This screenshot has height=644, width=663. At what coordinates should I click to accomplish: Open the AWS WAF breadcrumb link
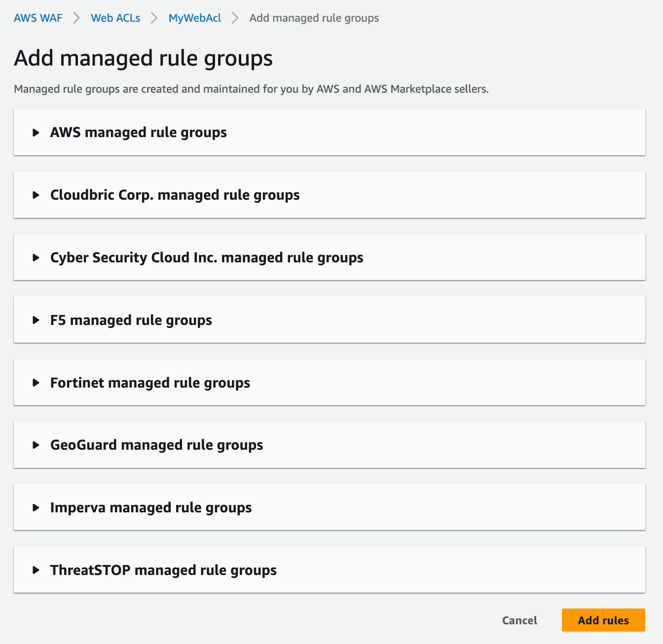pyautogui.click(x=38, y=18)
